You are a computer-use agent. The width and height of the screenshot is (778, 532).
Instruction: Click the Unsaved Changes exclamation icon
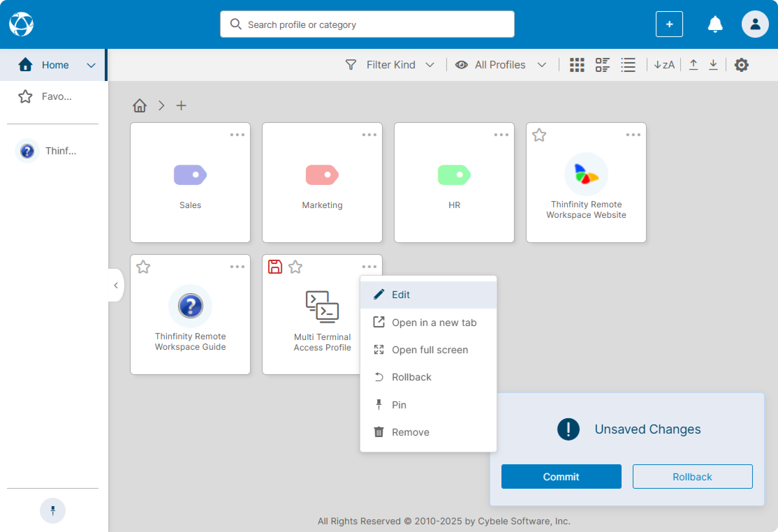pos(568,429)
